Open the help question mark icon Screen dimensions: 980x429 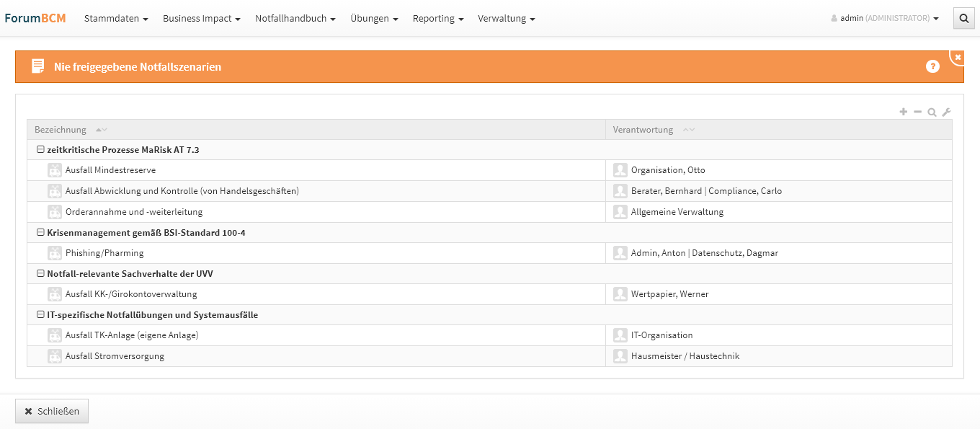click(x=932, y=67)
